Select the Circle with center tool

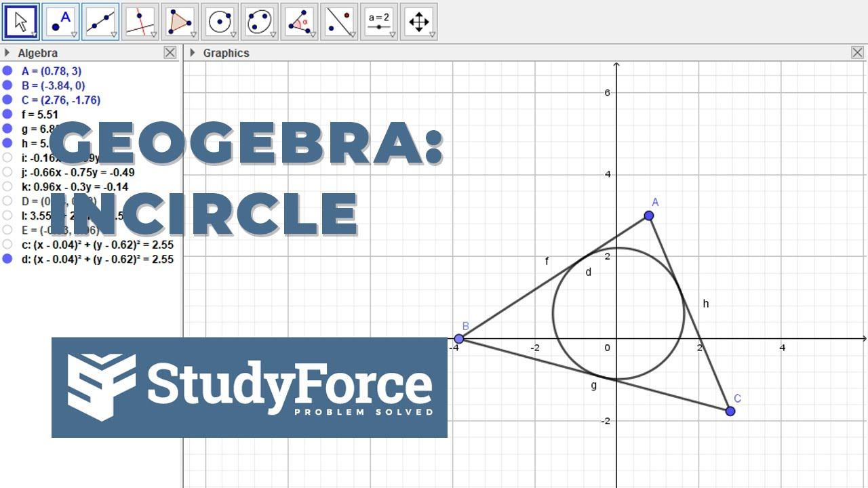coord(220,22)
